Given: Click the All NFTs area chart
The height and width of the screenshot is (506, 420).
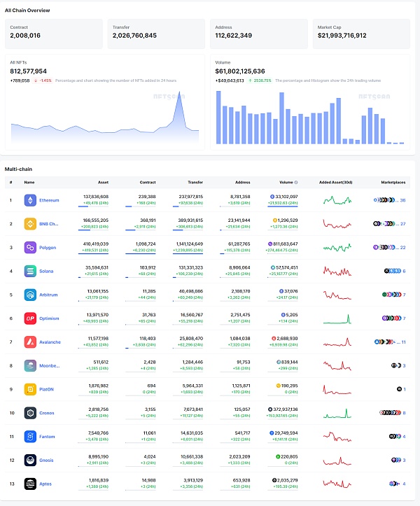Looking at the screenshot, I should pyautogui.click(x=105, y=117).
